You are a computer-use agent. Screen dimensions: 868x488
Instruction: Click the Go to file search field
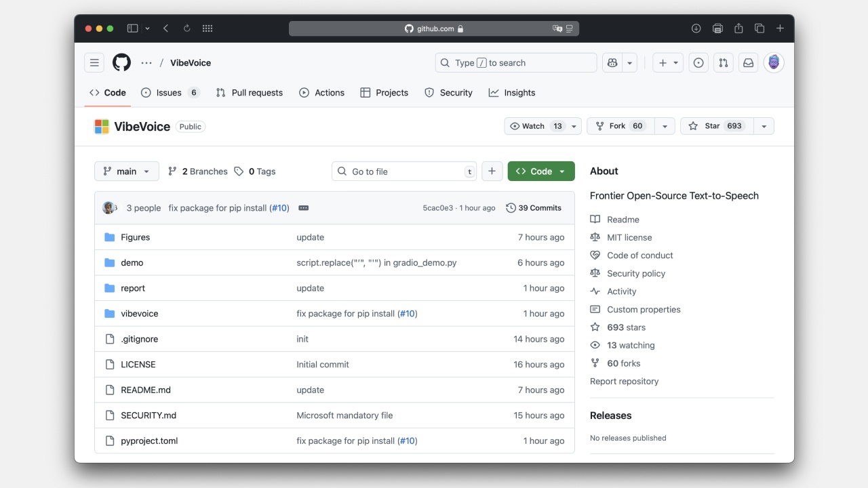pyautogui.click(x=404, y=171)
